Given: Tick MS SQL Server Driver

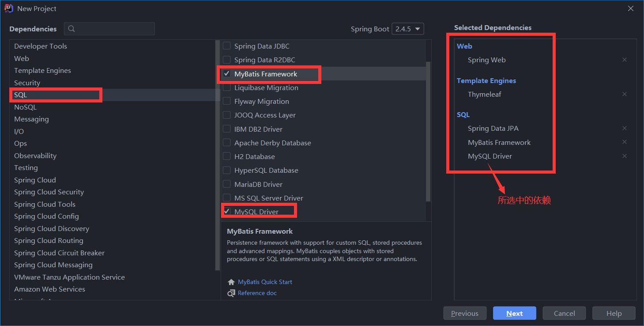Looking at the screenshot, I should (226, 198).
